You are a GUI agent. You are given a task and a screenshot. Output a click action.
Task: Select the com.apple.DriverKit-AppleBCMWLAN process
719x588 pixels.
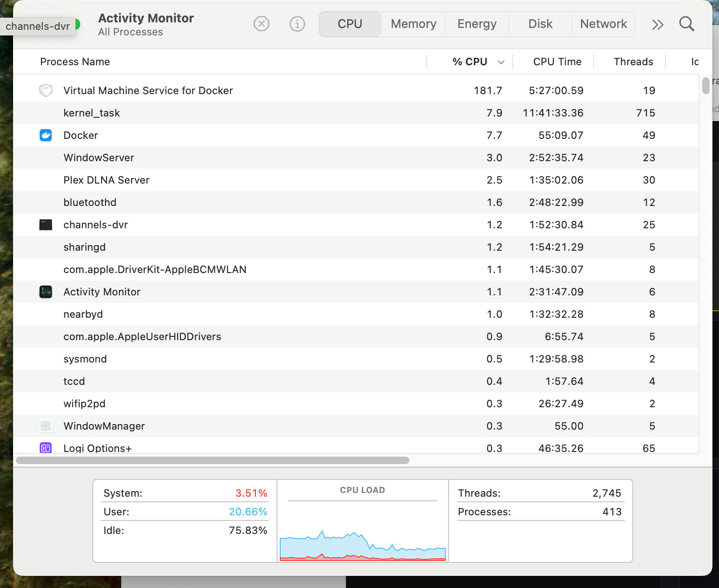155,269
